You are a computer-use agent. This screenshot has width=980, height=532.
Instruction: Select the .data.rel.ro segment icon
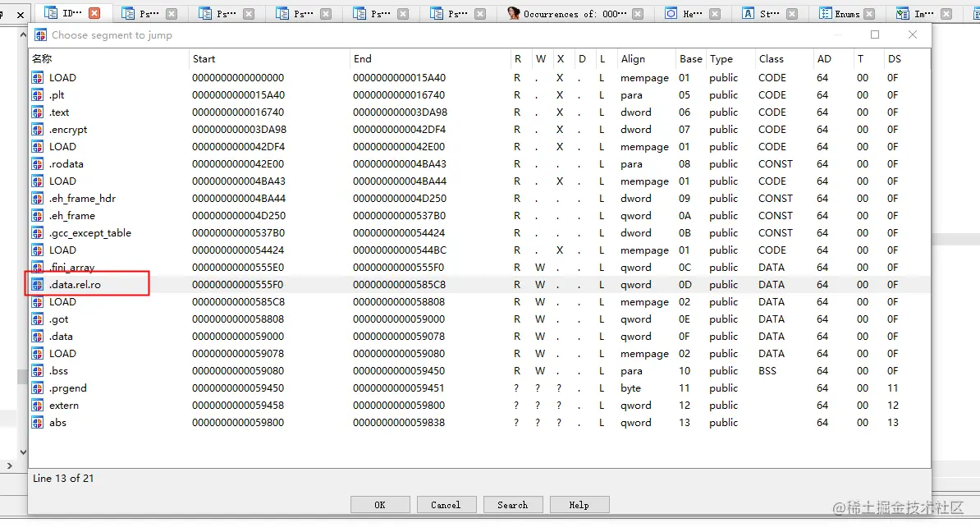tap(38, 284)
